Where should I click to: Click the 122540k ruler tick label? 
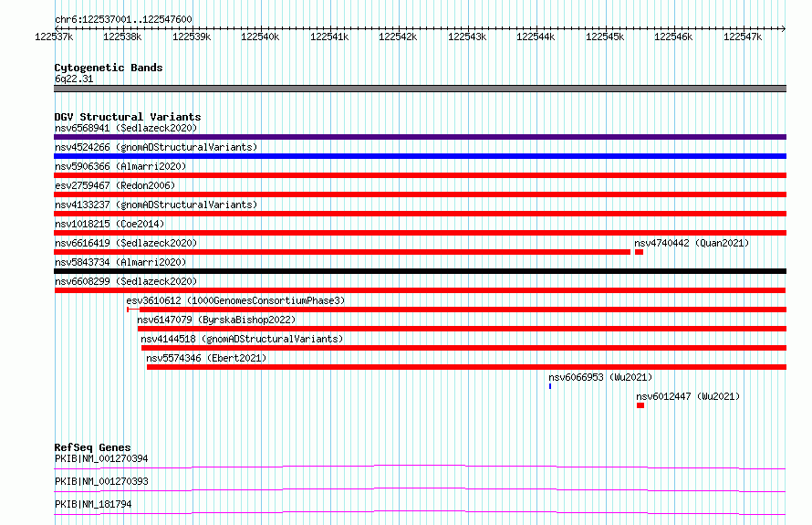(x=260, y=37)
